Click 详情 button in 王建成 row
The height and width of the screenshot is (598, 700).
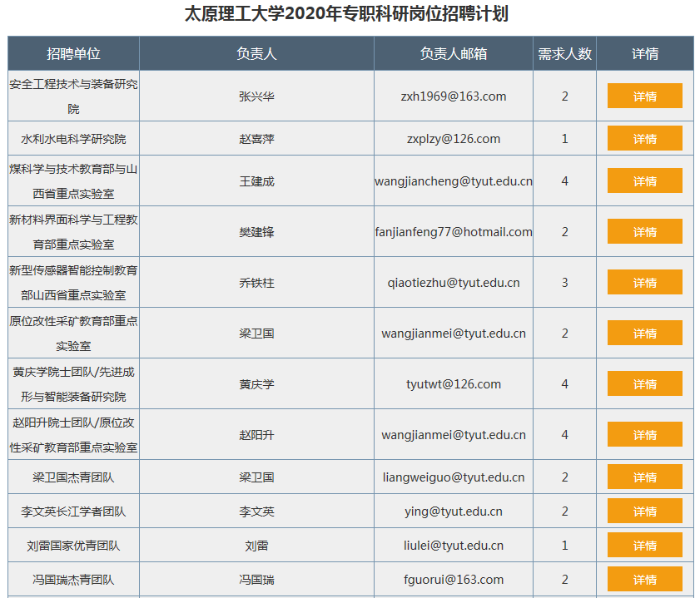click(x=644, y=181)
